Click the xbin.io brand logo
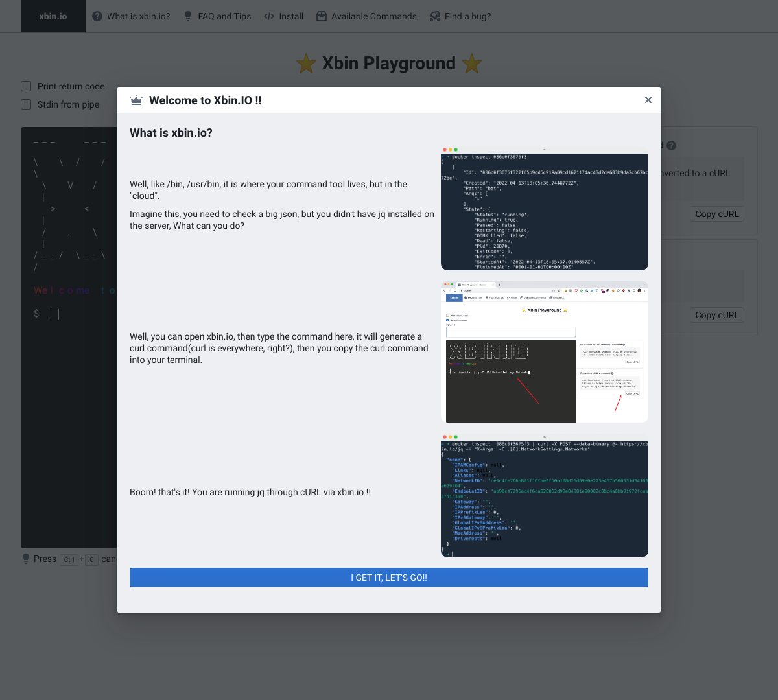Image resolution: width=778 pixels, height=700 pixels. pos(53,16)
